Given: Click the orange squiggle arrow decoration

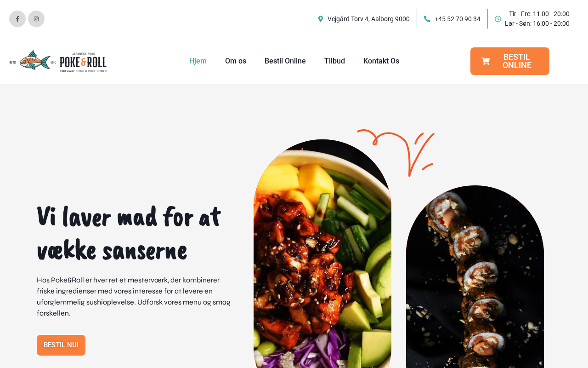Looking at the screenshot, I should tap(396, 153).
